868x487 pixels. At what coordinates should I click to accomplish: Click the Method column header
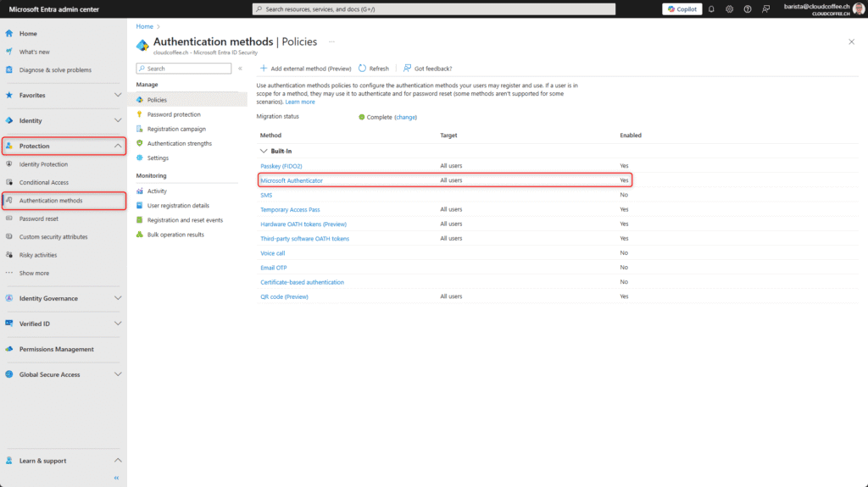click(x=270, y=136)
